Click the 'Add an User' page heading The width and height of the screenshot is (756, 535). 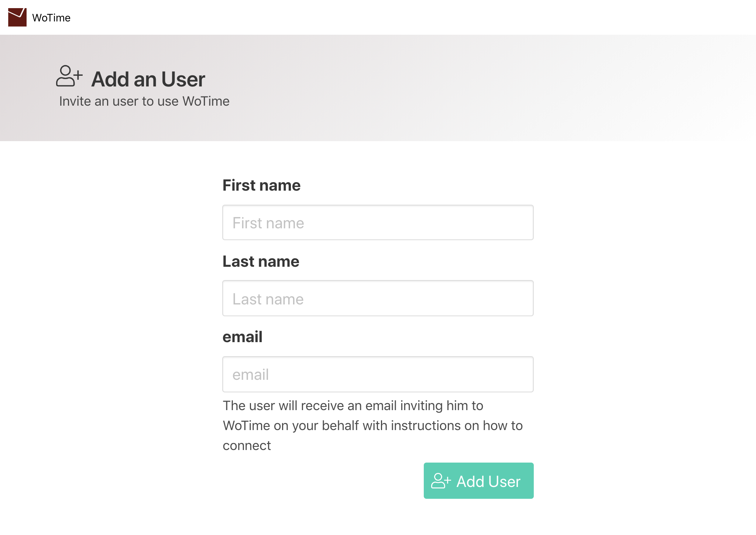[148, 79]
